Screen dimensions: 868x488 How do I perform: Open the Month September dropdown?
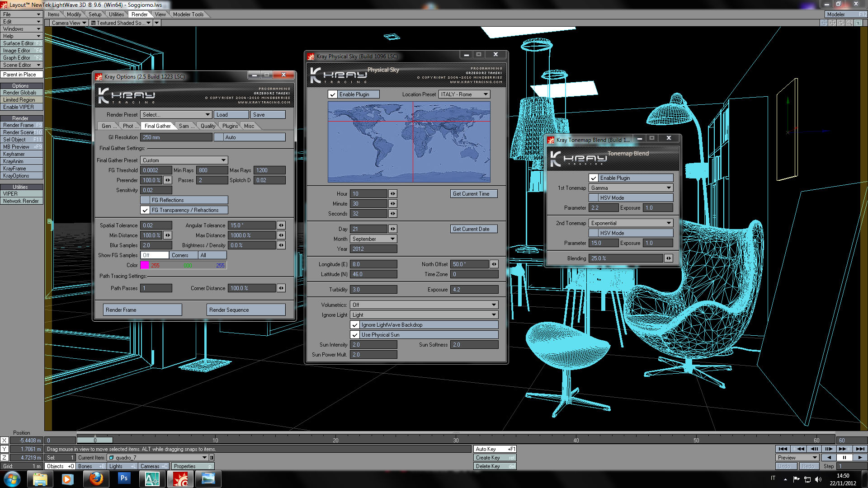point(373,239)
